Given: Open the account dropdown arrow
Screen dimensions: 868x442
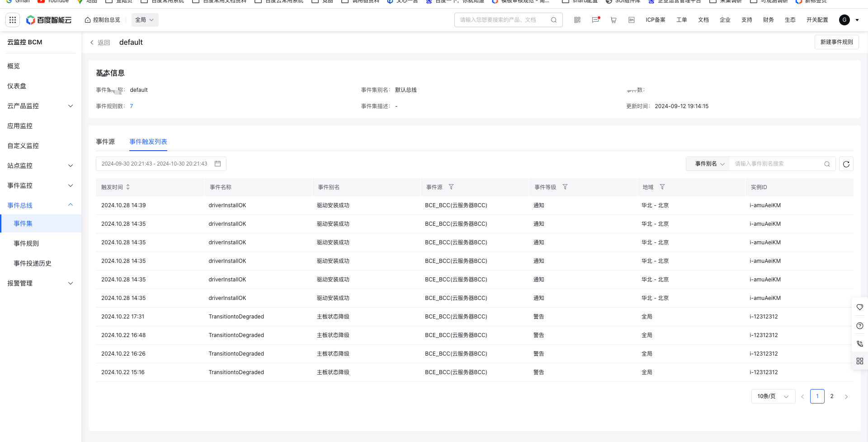Looking at the screenshot, I should [857, 20].
